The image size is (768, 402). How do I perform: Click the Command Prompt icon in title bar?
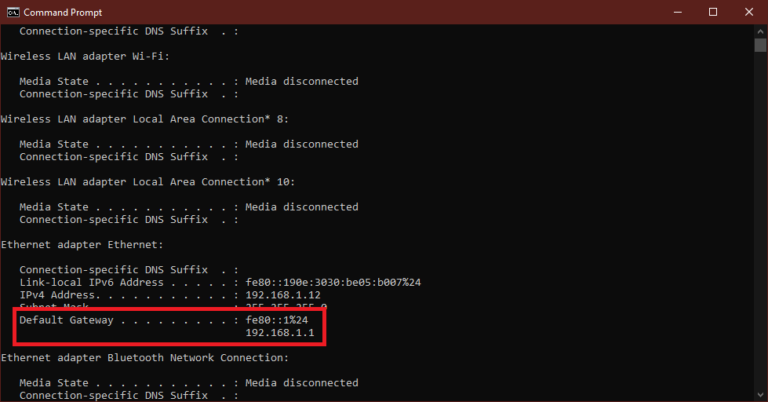coord(12,12)
